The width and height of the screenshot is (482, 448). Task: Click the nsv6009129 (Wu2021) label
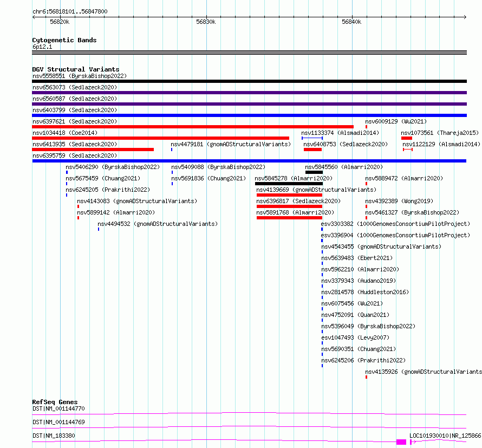click(x=396, y=121)
